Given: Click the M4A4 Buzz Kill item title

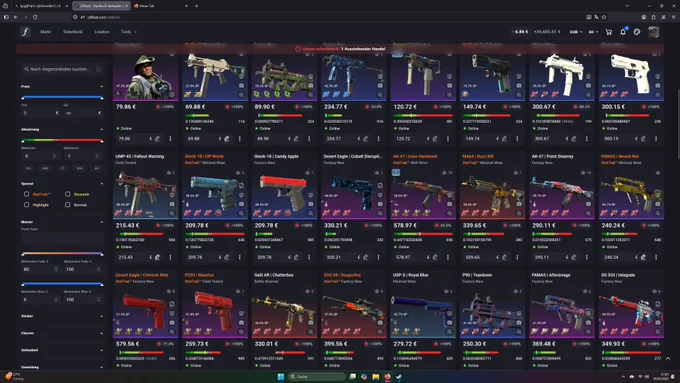Looking at the screenshot, I should click(x=477, y=156).
